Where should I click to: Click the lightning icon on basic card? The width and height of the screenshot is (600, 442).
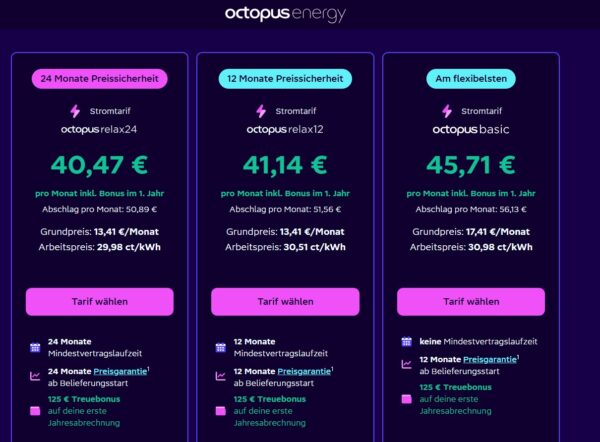[447, 112]
